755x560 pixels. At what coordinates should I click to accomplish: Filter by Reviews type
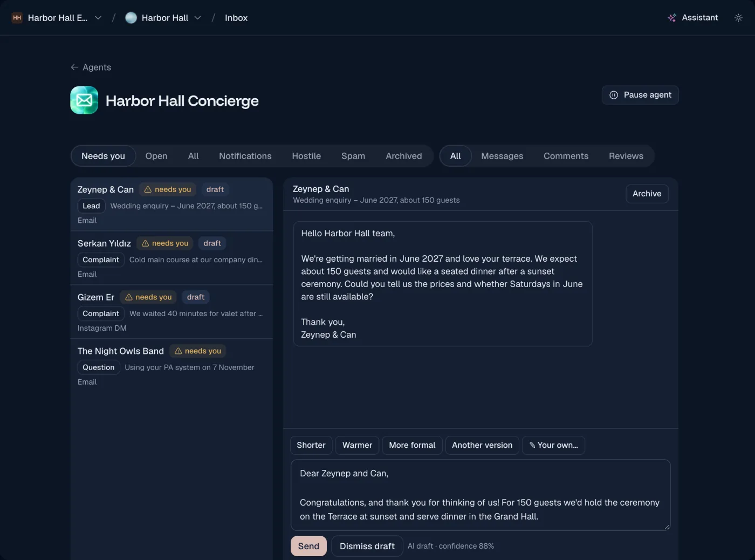tap(626, 156)
